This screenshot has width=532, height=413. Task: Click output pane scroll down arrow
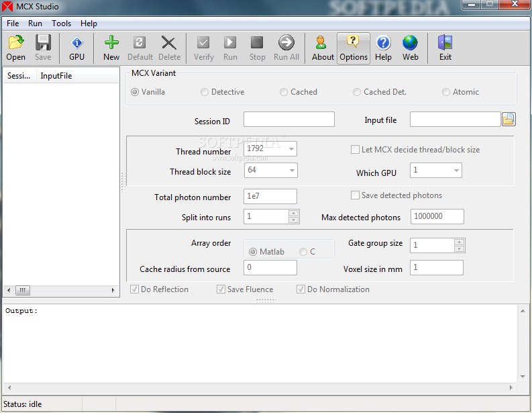pyautogui.click(x=523, y=376)
